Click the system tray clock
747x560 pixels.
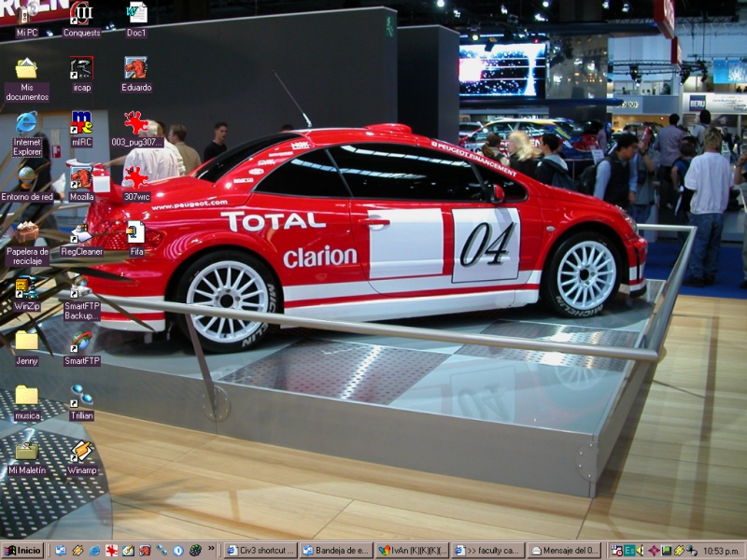coord(721,551)
